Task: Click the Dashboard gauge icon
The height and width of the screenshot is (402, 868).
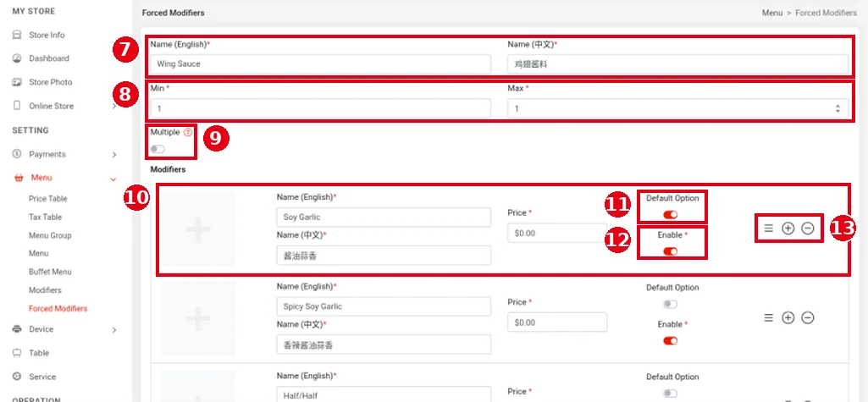Action: 17,58
